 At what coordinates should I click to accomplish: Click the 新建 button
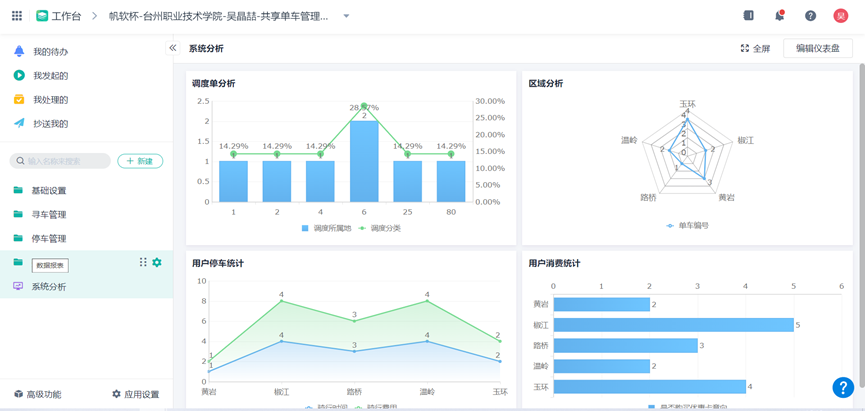pos(140,161)
